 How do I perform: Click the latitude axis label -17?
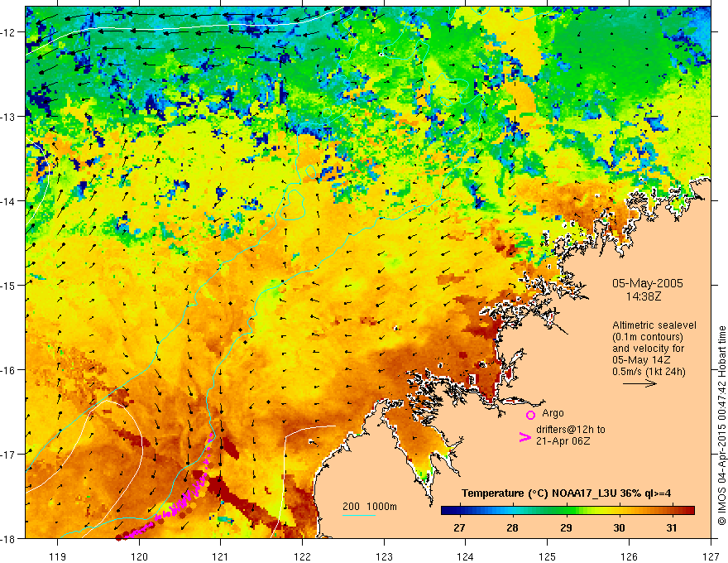[8, 454]
